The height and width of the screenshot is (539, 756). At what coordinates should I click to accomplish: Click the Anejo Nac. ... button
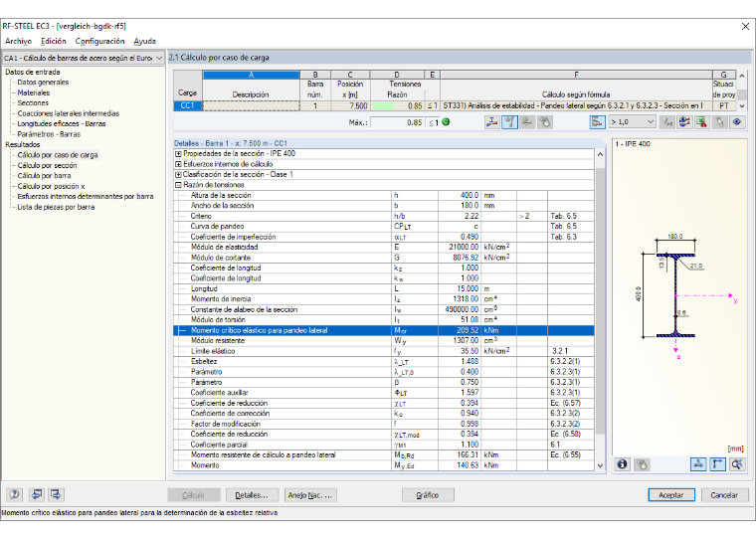[310, 495]
